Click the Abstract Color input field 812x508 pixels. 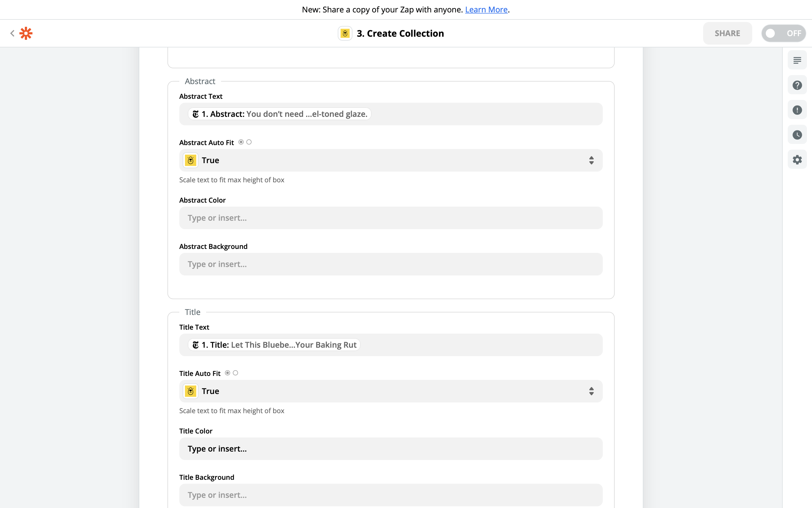click(391, 218)
